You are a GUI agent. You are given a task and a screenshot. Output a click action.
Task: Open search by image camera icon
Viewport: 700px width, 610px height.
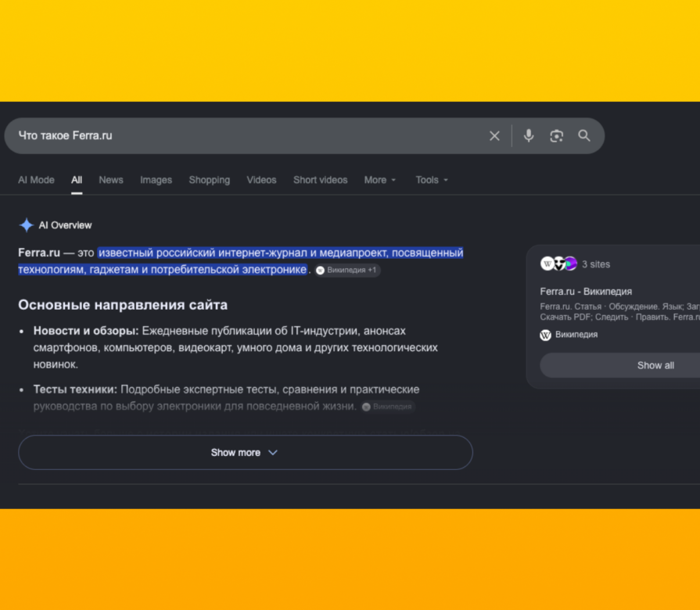[556, 136]
